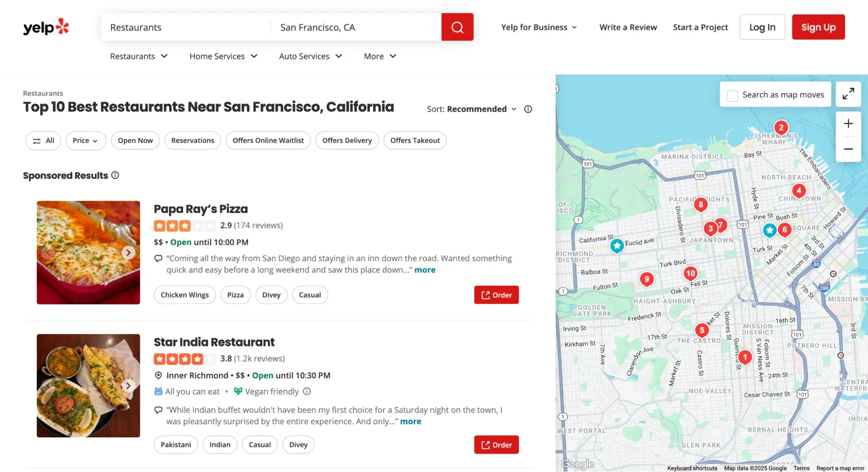This screenshot has width=868, height=472.
Task: Expand the Auto Services menu
Action: point(311,56)
